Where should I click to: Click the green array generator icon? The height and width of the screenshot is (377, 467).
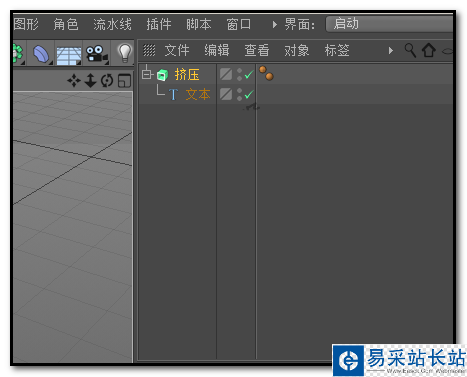point(19,53)
